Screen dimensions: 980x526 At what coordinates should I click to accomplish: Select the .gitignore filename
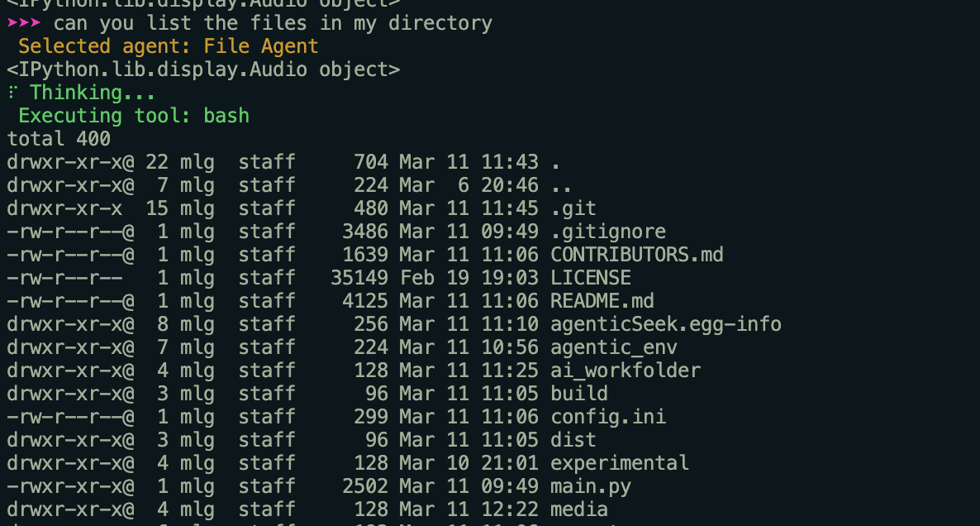(608, 232)
